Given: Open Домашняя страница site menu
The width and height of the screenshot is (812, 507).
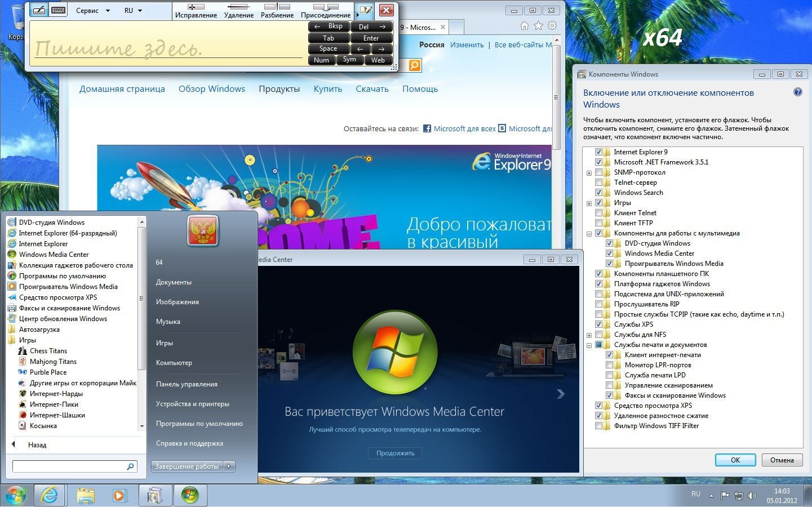Looking at the screenshot, I should 122,88.
